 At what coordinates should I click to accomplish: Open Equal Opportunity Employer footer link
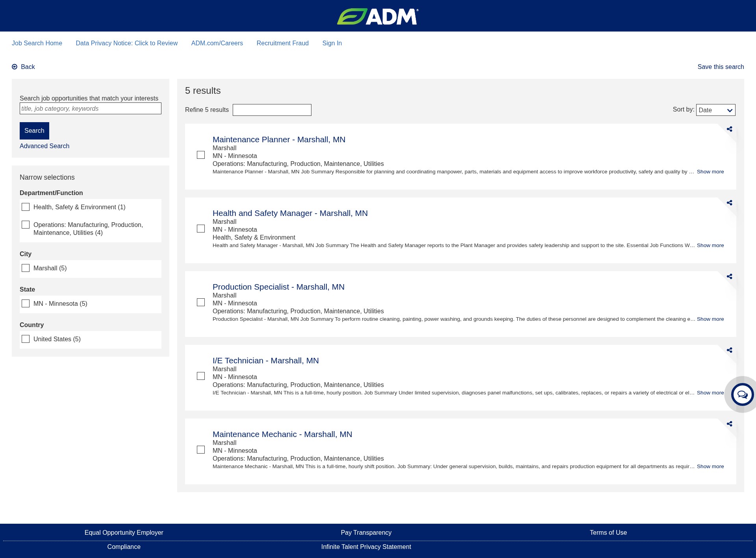click(124, 533)
